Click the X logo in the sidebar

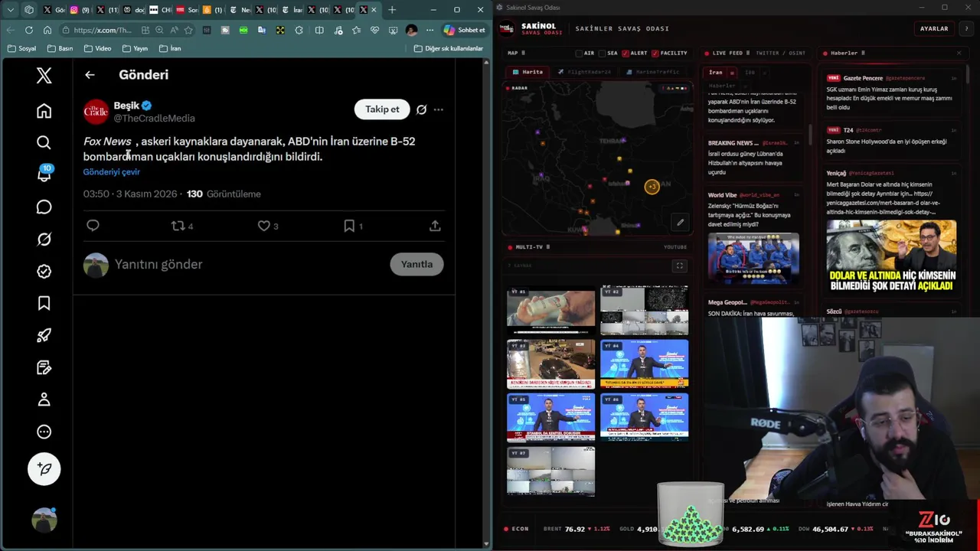click(44, 75)
